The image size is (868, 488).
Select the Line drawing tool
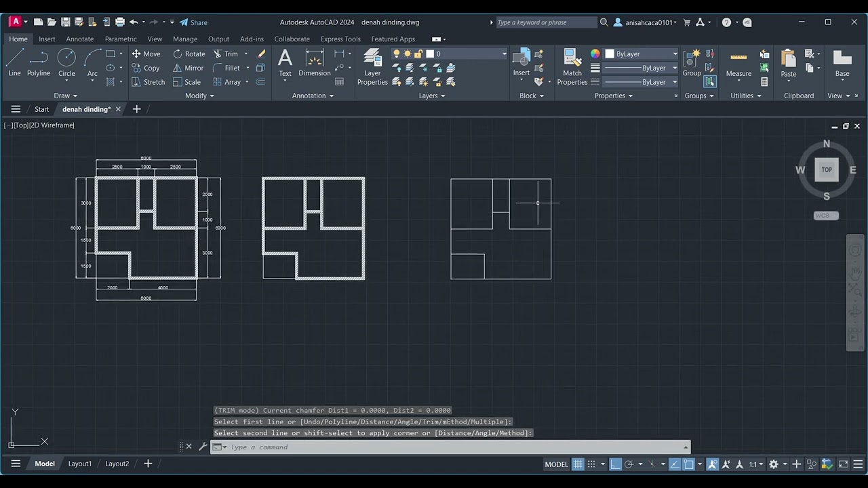[x=14, y=63]
